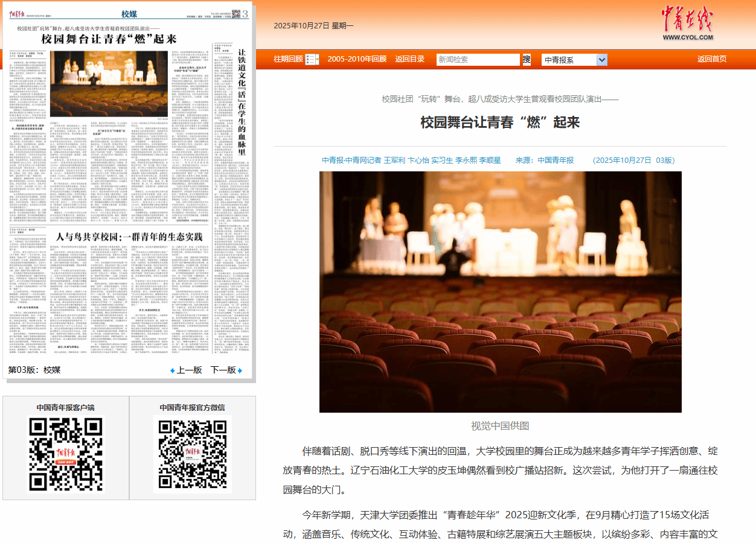The width and height of the screenshot is (756, 543).
Task: Select 校园舞台让青春燃起来 headline on page preview
Action: 109,39
